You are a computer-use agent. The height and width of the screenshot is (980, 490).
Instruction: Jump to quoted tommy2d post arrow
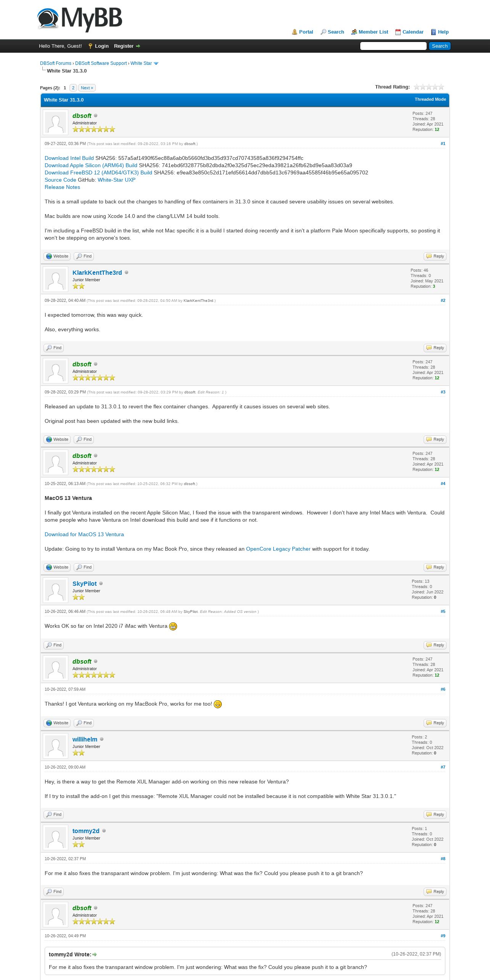(95, 954)
